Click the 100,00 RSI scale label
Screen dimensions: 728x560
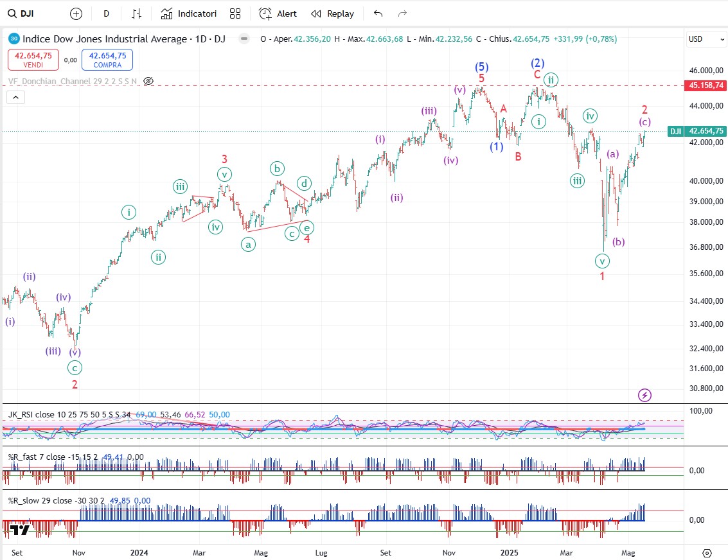(700, 410)
